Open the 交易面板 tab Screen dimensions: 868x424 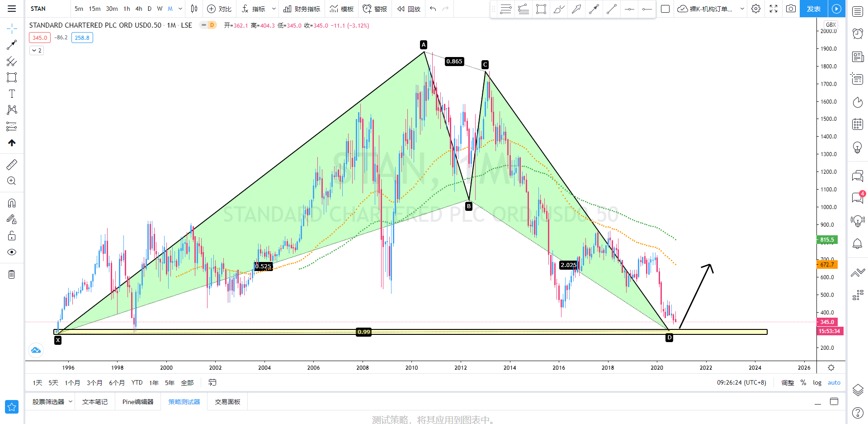click(227, 402)
